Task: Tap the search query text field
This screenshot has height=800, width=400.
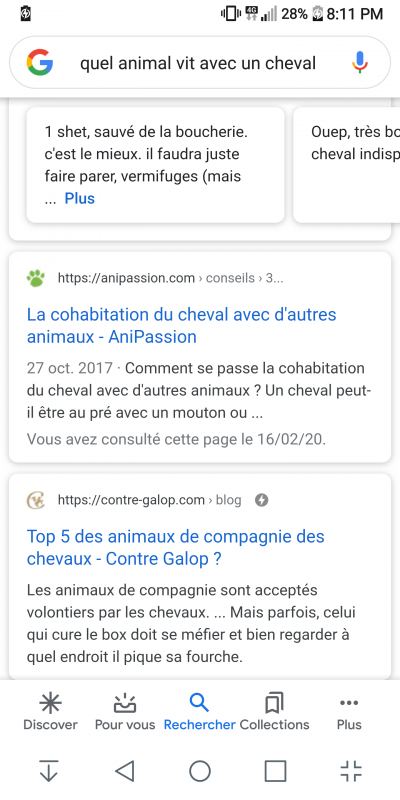Action: (198, 63)
